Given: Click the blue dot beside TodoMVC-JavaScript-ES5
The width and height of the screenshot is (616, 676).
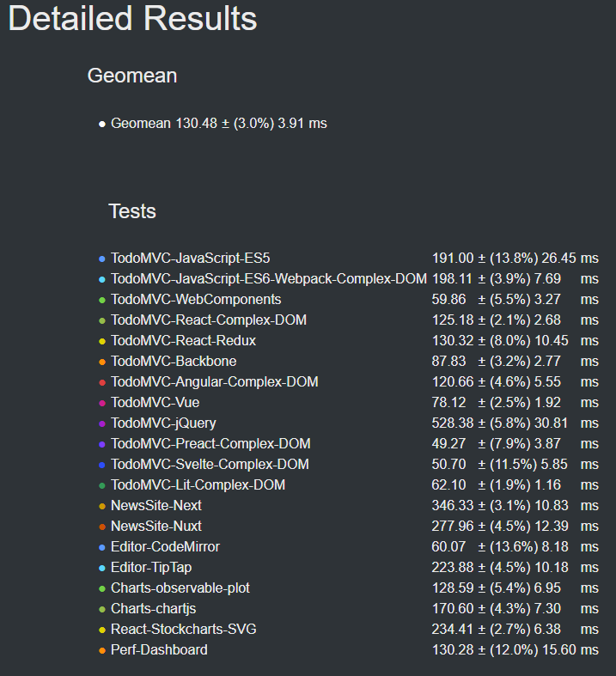Looking at the screenshot, I should pyautogui.click(x=102, y=259).
